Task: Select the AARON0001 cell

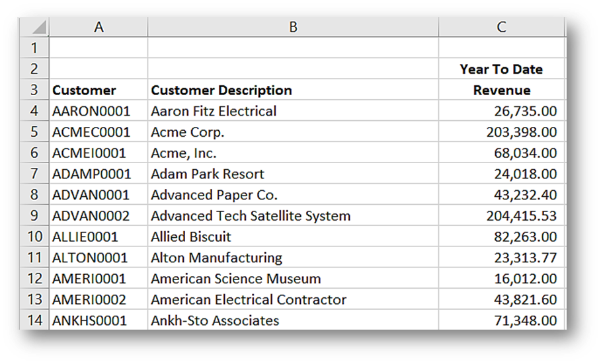Action: (x=91, y=111)
